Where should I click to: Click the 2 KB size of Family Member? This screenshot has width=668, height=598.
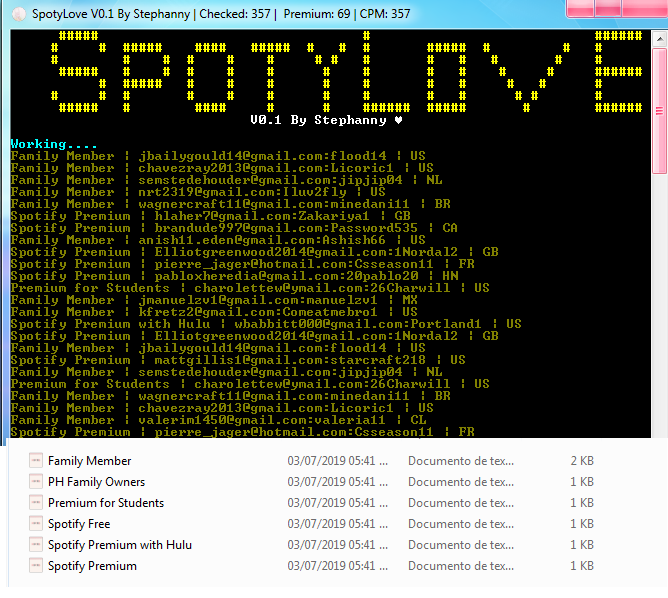click(x=582, y=461)
